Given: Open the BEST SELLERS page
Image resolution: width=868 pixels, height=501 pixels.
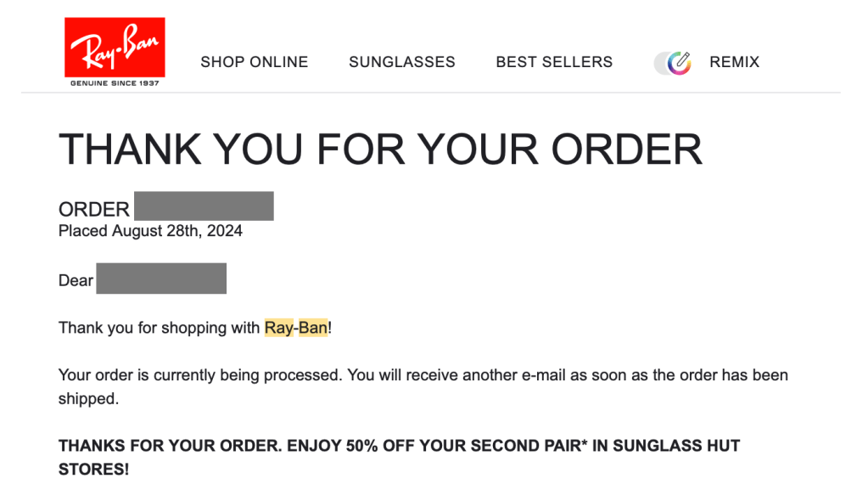Looking at the screenshot, I should (554, 62).
